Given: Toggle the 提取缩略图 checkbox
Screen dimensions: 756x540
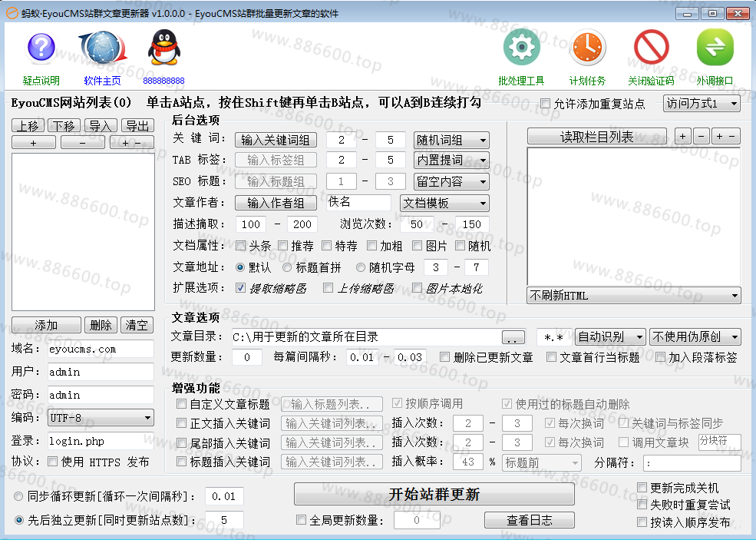Looking at the screenshot, I should click(240, 287).
